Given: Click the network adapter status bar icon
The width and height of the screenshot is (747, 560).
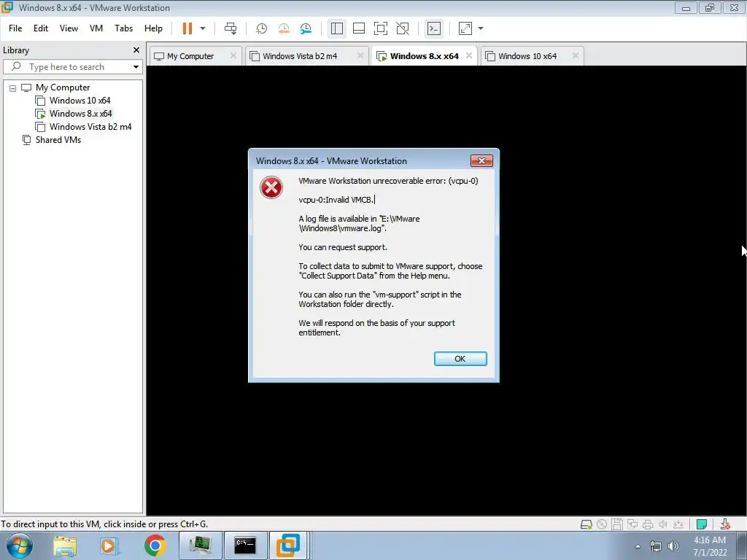Looking at the screenshot, I should coord(632,524).
